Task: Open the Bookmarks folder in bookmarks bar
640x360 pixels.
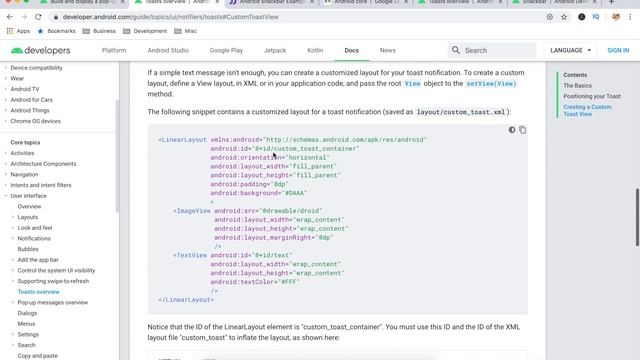Action: point(56,31)
